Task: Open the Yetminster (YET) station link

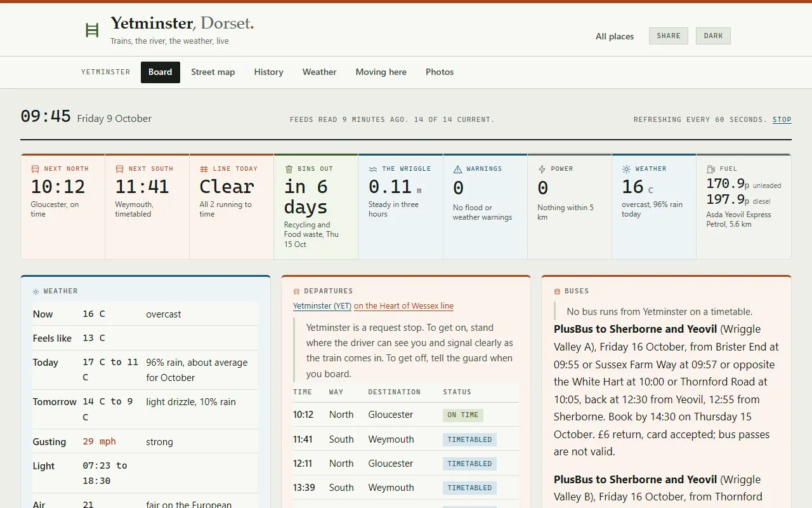Action: 322,305
